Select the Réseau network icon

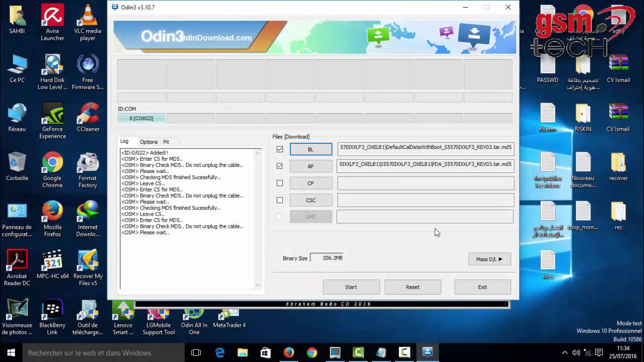point(17,118)
